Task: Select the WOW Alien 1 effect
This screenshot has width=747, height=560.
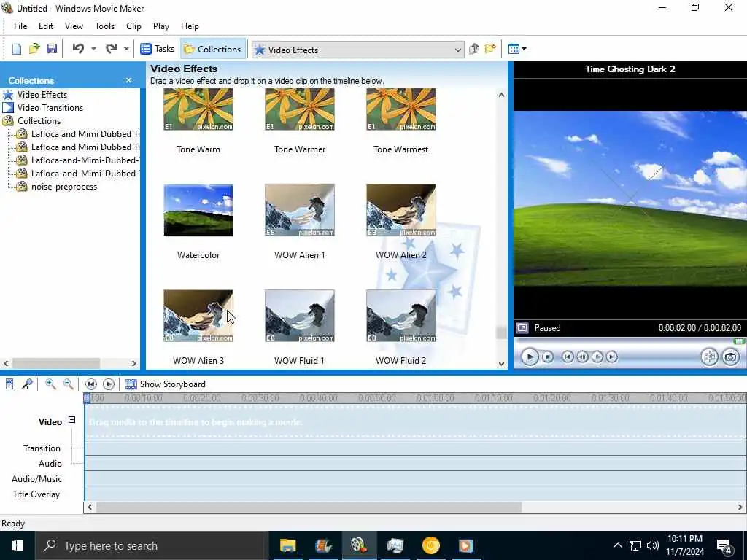Action: tap(300, 210)
